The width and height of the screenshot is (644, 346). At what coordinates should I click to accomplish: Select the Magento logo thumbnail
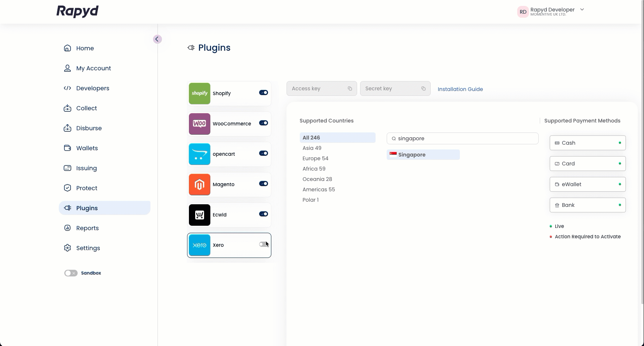[200, 185]
